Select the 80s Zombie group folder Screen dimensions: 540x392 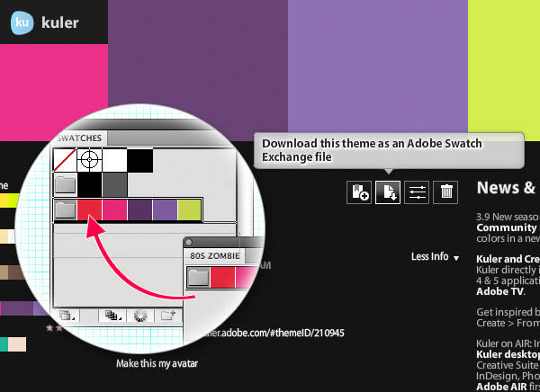(199, 278)
